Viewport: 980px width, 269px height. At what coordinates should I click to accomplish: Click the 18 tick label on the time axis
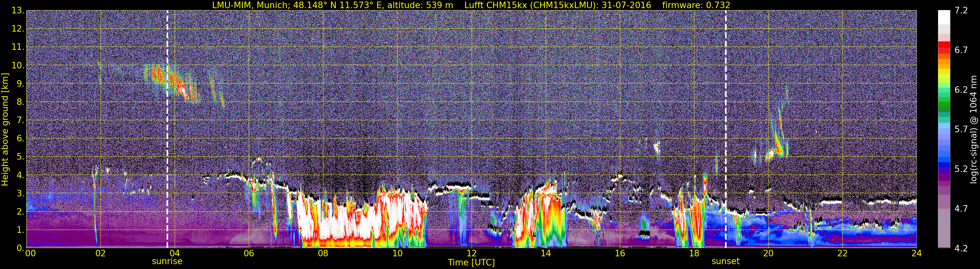point(694,254)
